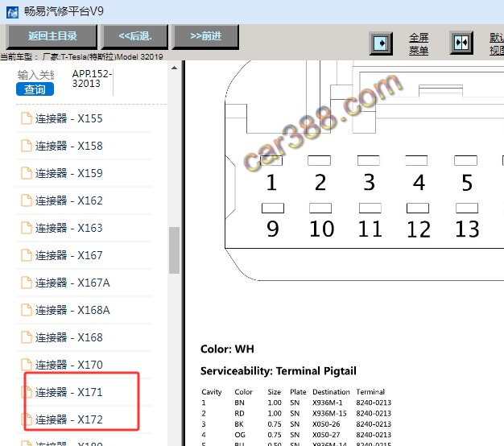Click 'Serviceability: Terminal Pigtail' text
This screenshot has height=446, width=504.
click(279, 371)
